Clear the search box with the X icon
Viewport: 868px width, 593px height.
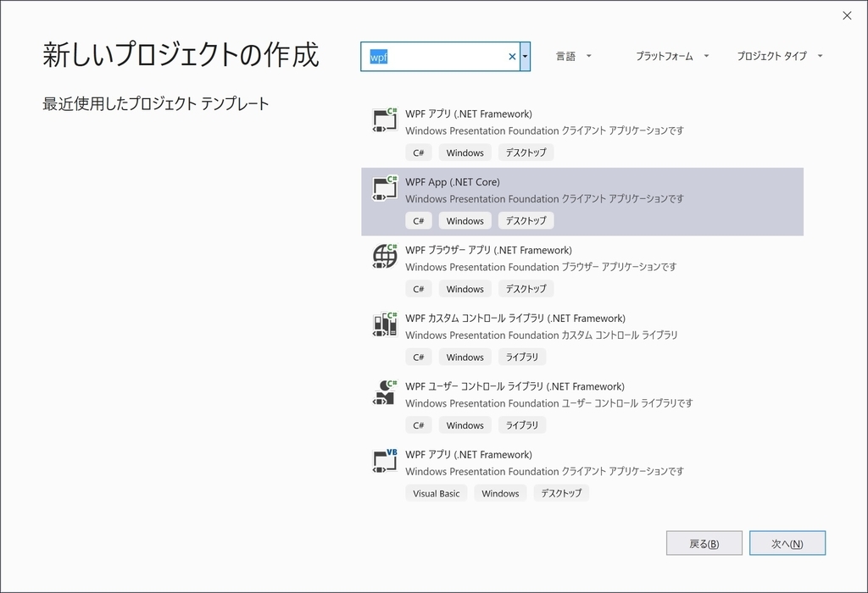pyautogui.click(x=512, y=57)
